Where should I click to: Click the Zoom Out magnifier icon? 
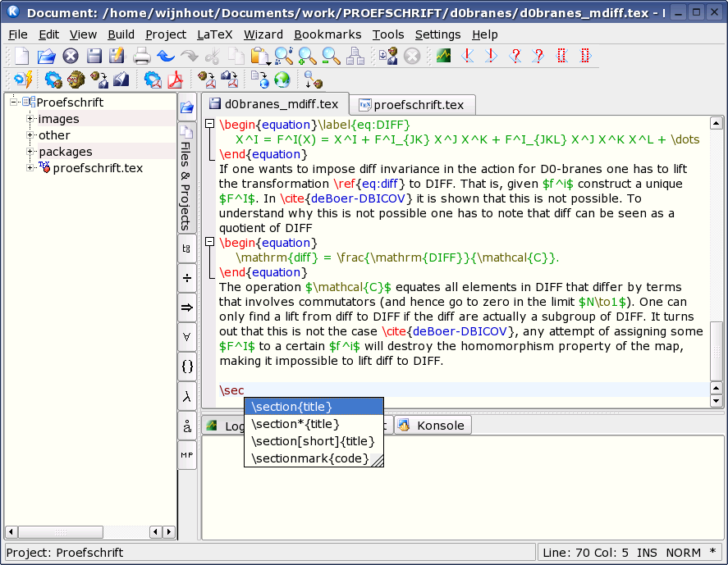(331, 56)
